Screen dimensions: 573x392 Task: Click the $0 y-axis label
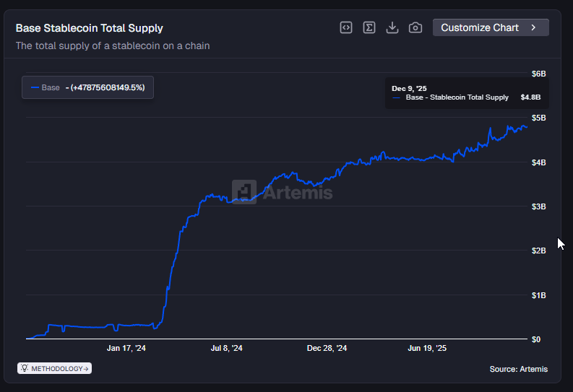point(535,339)
